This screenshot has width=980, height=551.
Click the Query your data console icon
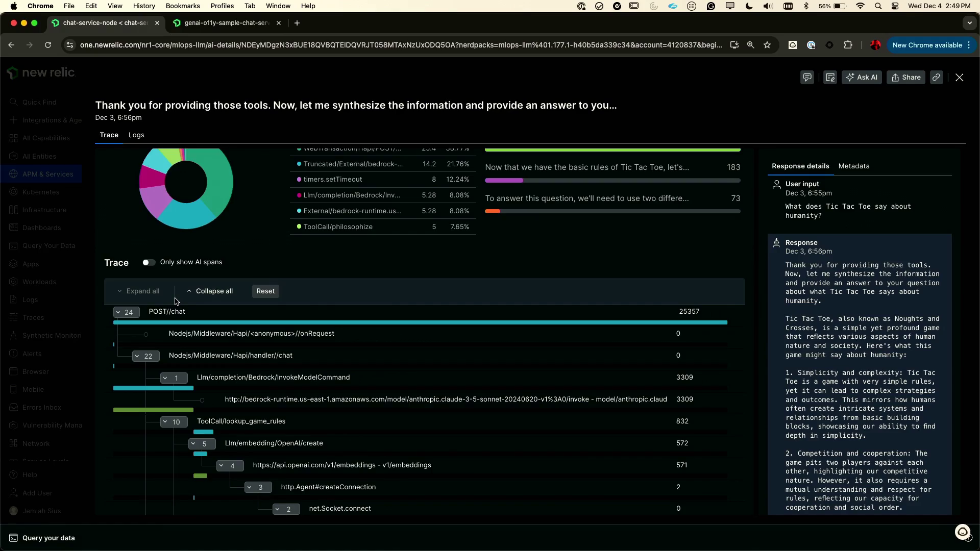tap(13, 538)
